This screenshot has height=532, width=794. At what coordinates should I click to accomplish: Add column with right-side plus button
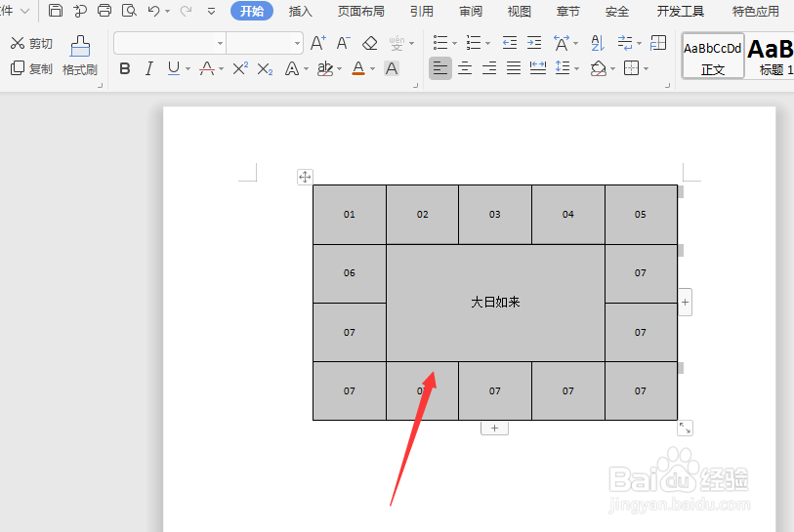(686, 303)
